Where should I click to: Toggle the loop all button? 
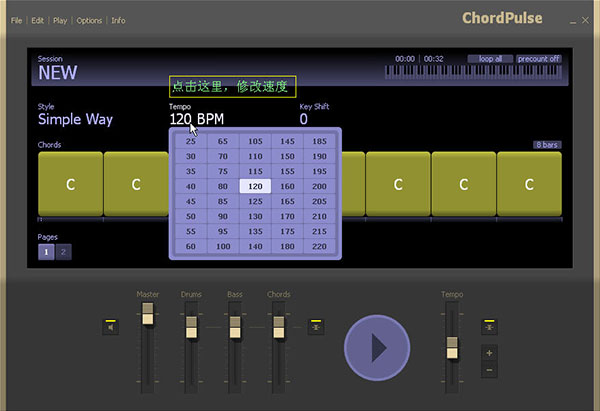(x=490, y=59)
